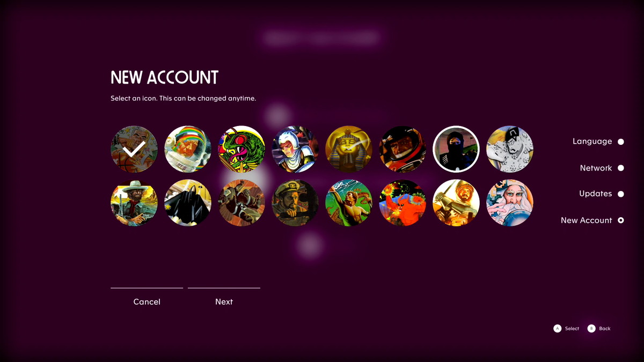Screen dimensions: 644x362
Task: Choose the white-bearded wizard avatar
Action: click(510, 203)
